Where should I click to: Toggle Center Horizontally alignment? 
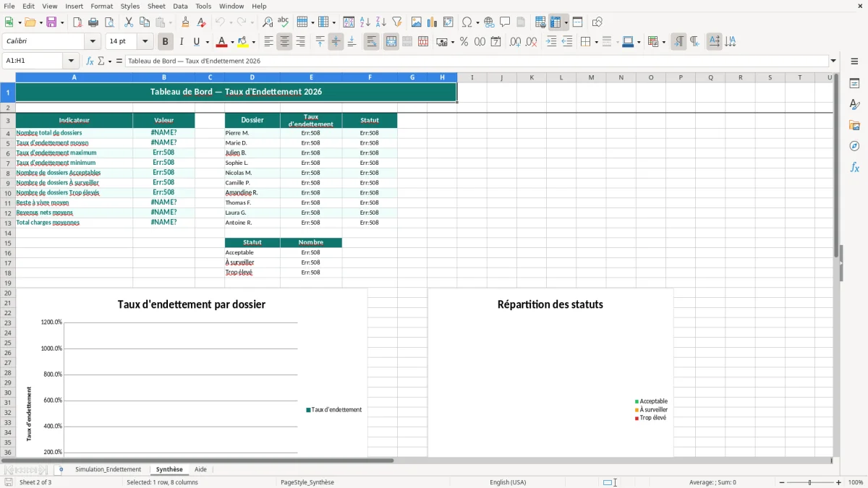tap(284, 42)
